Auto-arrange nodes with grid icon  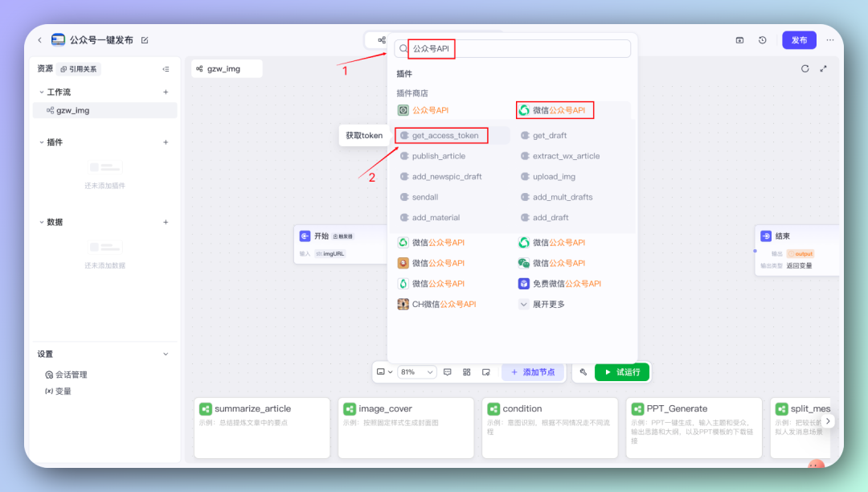tap(467, 372)
